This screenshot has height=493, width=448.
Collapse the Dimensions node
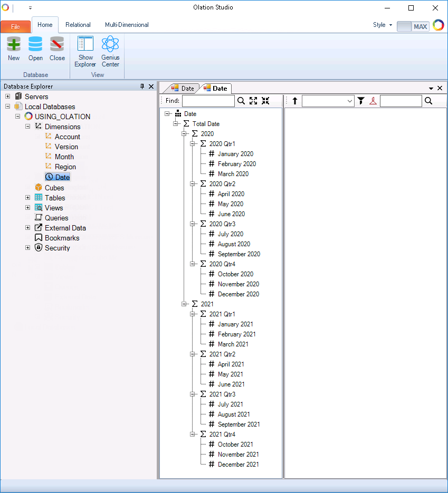[27, 127]
